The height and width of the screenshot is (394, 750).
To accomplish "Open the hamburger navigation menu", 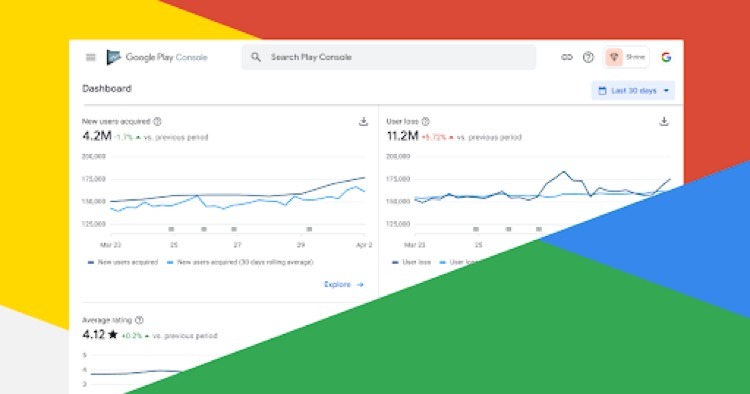I will (90, 57).
